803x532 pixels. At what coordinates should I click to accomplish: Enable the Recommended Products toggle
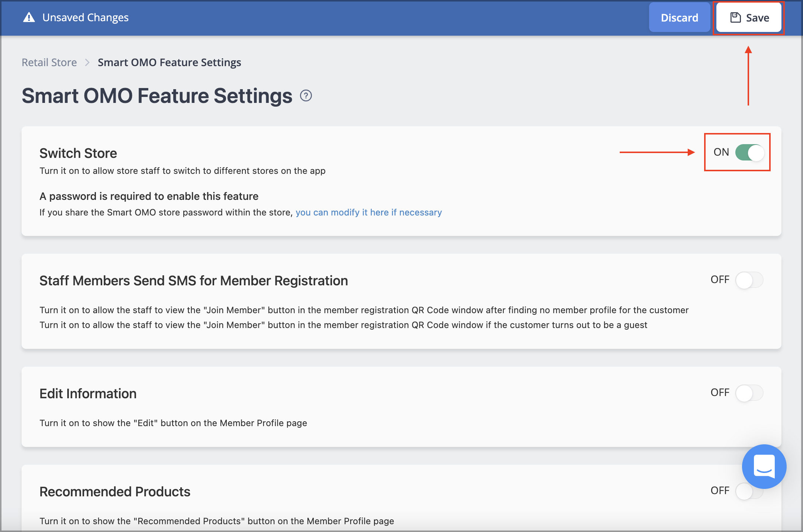pos(745,491)
